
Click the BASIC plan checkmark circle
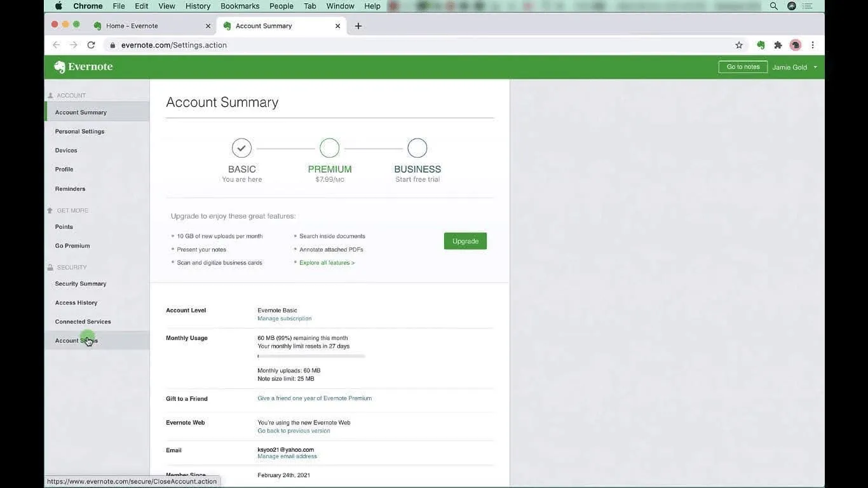coord(241,148)
